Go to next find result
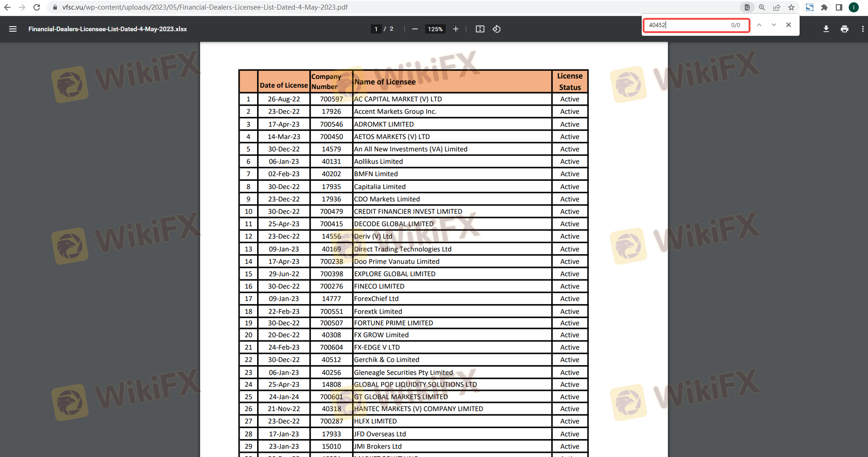 pyautogui.click(x=774, y=25)
